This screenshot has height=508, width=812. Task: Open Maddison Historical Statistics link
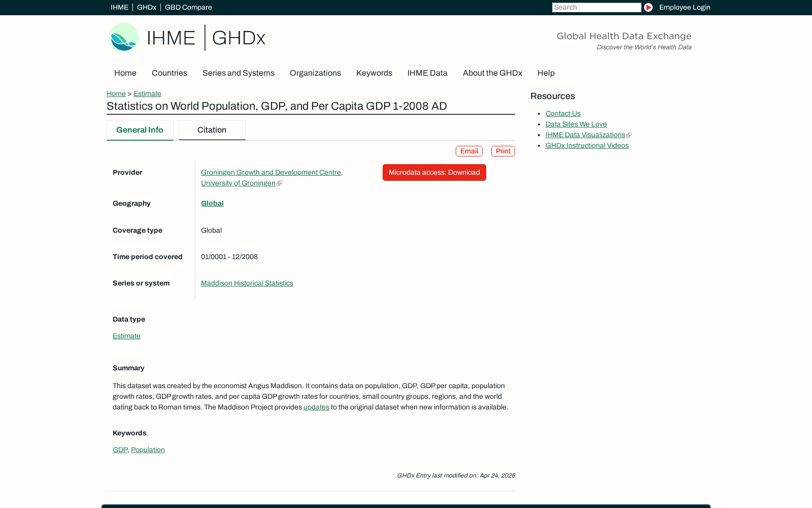coord(247,283)
